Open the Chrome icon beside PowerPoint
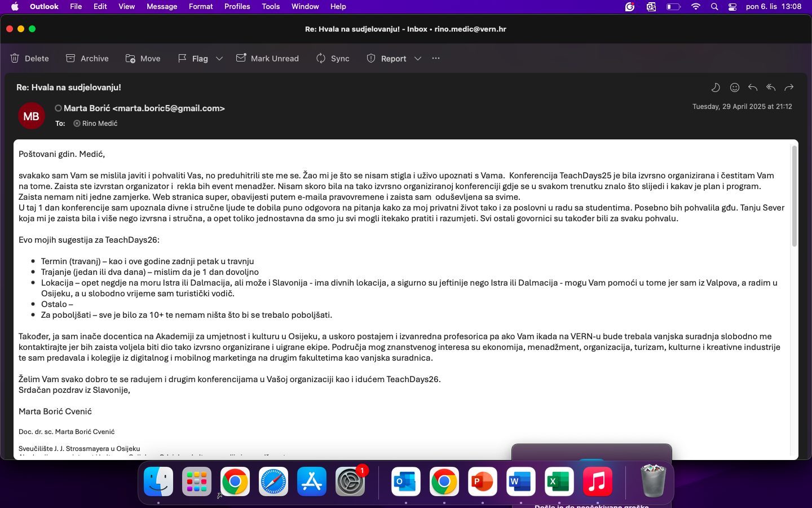 (x=444, y=481)
